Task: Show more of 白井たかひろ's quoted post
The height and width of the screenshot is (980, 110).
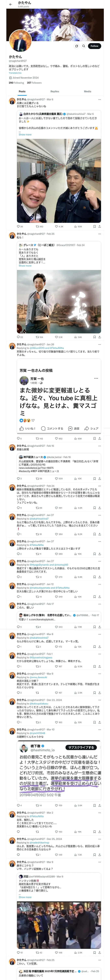Action: point(25,135)
